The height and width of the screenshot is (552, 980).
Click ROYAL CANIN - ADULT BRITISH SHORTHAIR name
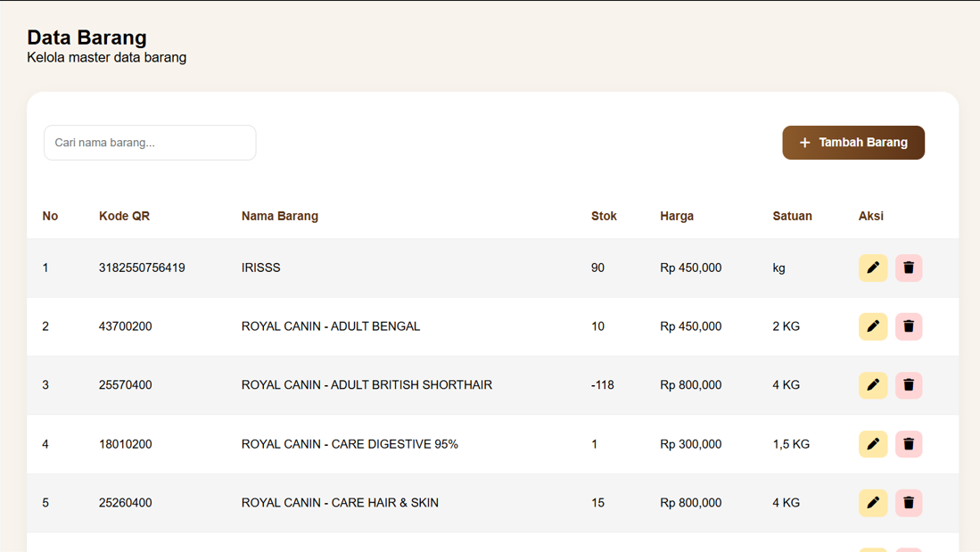(x=366, y=385)
